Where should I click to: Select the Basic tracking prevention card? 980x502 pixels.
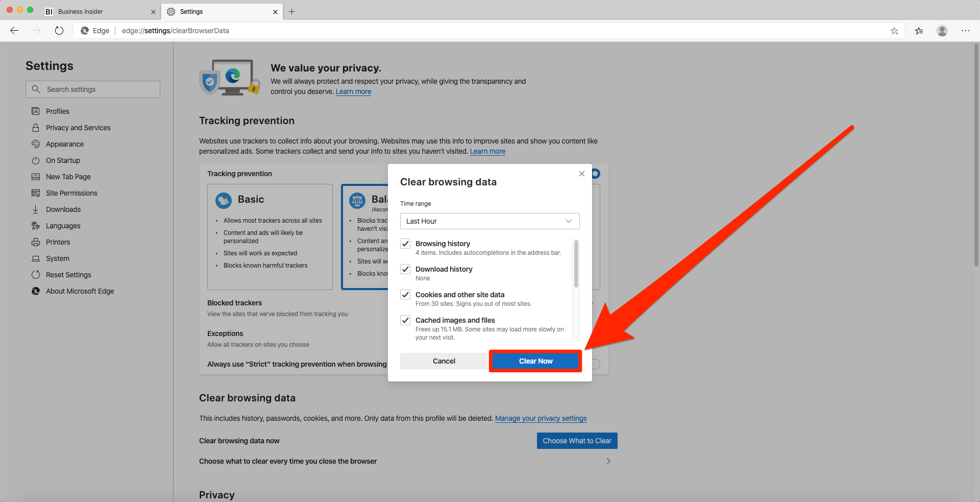click(270, 237)
